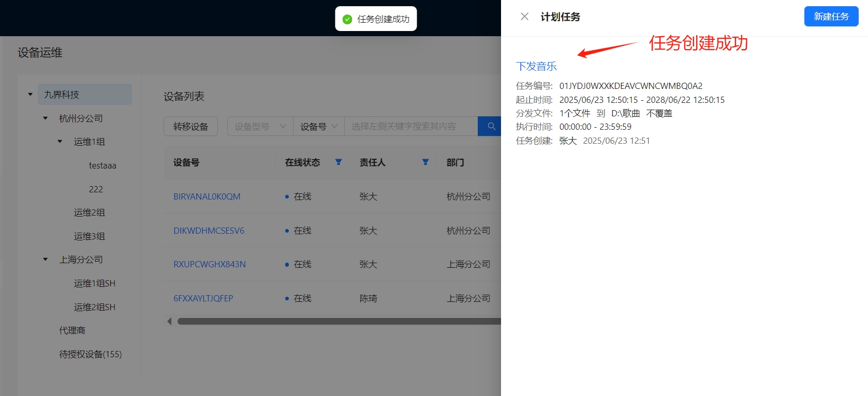Image resolution: width=868 pixels, height=396 pixels.
Task: Click the creator name 张大 in task details
Action: (x=568, y=141)
